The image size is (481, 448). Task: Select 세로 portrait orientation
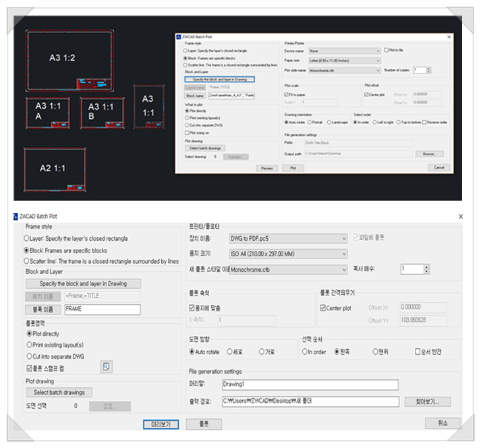pos(235,352)
